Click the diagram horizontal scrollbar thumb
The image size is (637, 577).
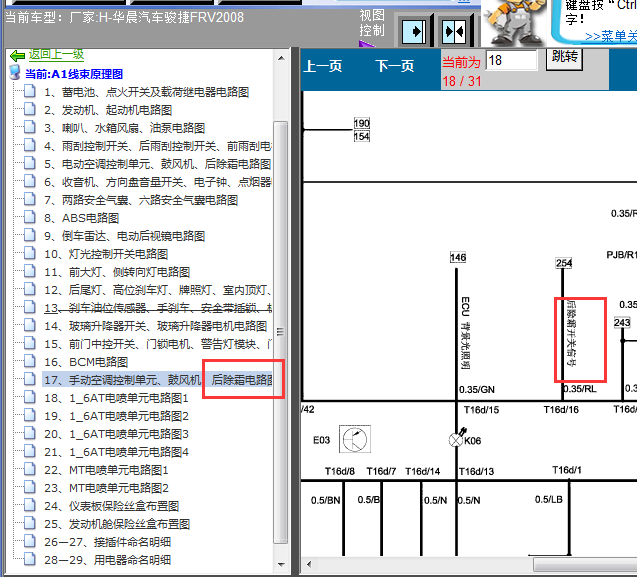(x=585, y=564)
